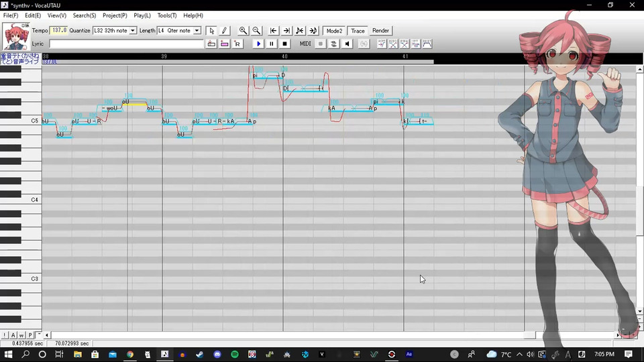Open the Quantize dropdown

pos(133,31)
